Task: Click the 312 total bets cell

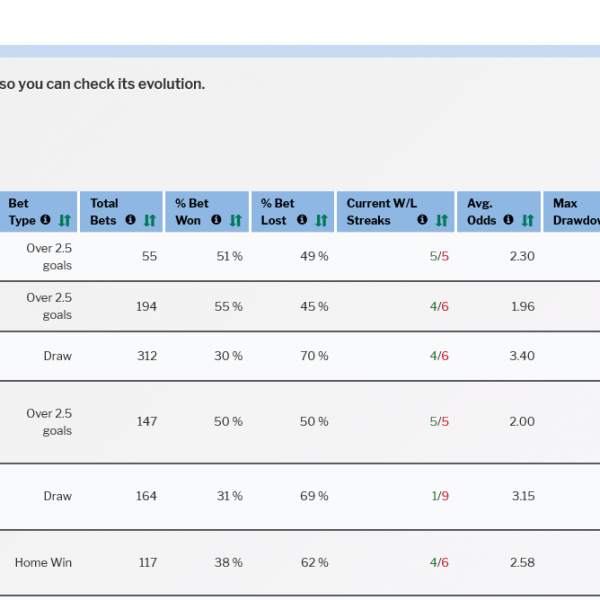Action: [146, 356]
